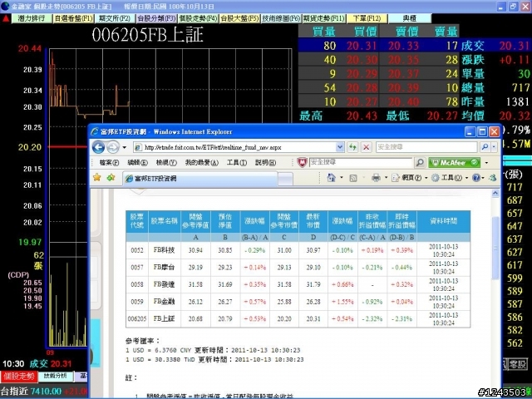532x399 pixels.
Task: Select the 富邦ETF投資網 browser tab
Action: coord(200,179)
